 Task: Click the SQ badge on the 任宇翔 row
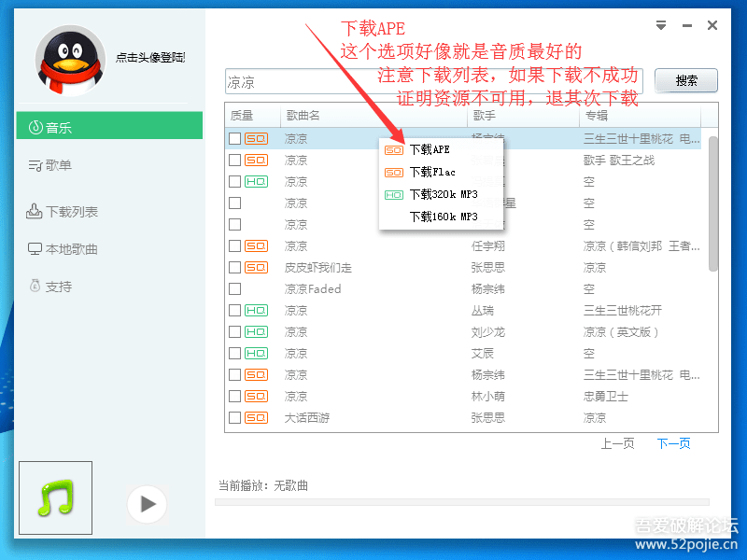point(256,246)
